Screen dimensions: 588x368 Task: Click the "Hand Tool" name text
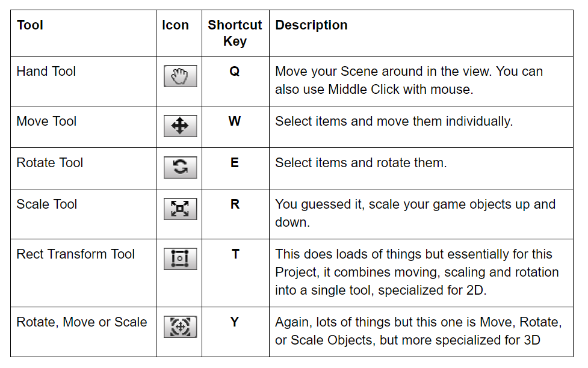46,72
